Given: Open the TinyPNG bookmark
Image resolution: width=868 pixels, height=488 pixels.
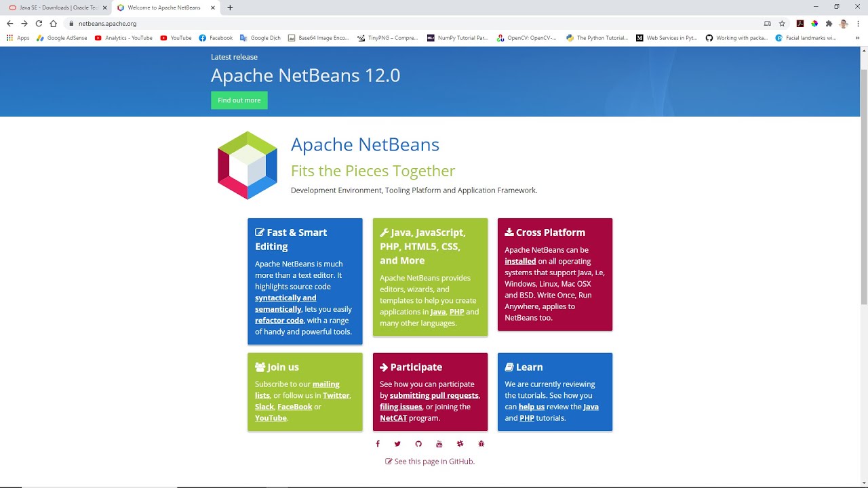Looking at the screenshot, I should point(388,38).
